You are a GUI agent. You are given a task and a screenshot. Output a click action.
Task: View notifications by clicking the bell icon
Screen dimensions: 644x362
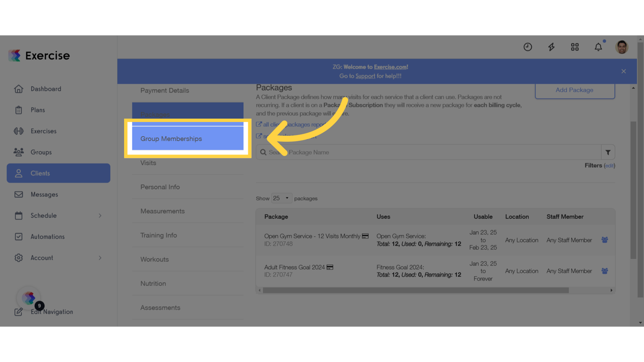pos(598,47)
